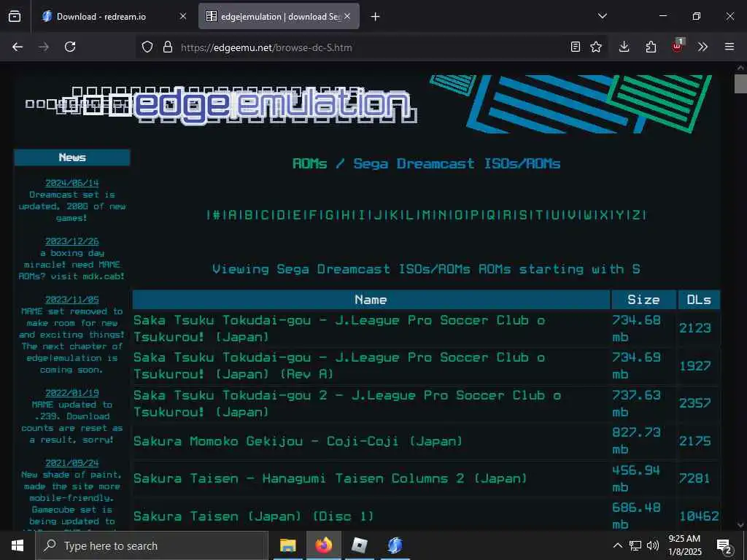Open news entry dated 2021/09/24
Screen dimensions: 747x560
pyautogui.click(x=72, y=463)
